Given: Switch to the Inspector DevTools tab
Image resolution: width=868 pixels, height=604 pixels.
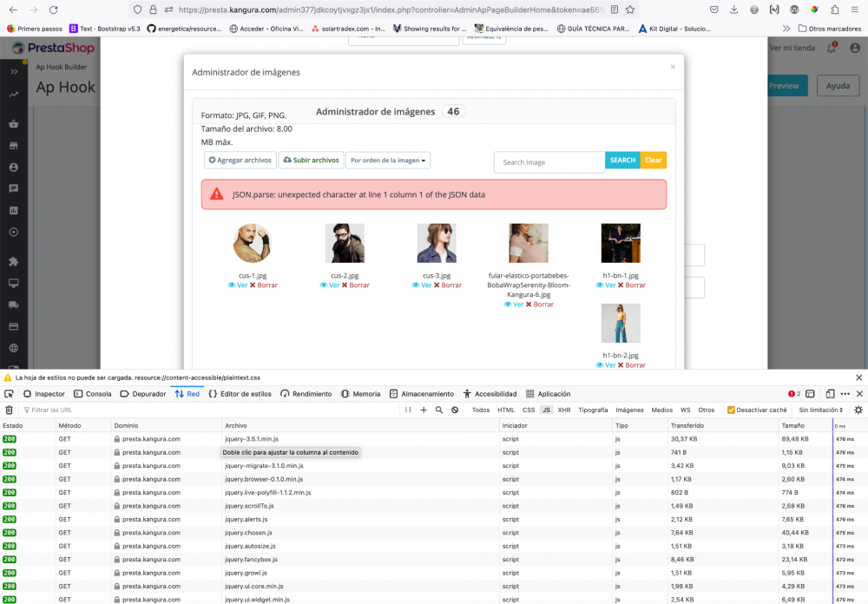Looking at the screenshot, I should 44,394.
